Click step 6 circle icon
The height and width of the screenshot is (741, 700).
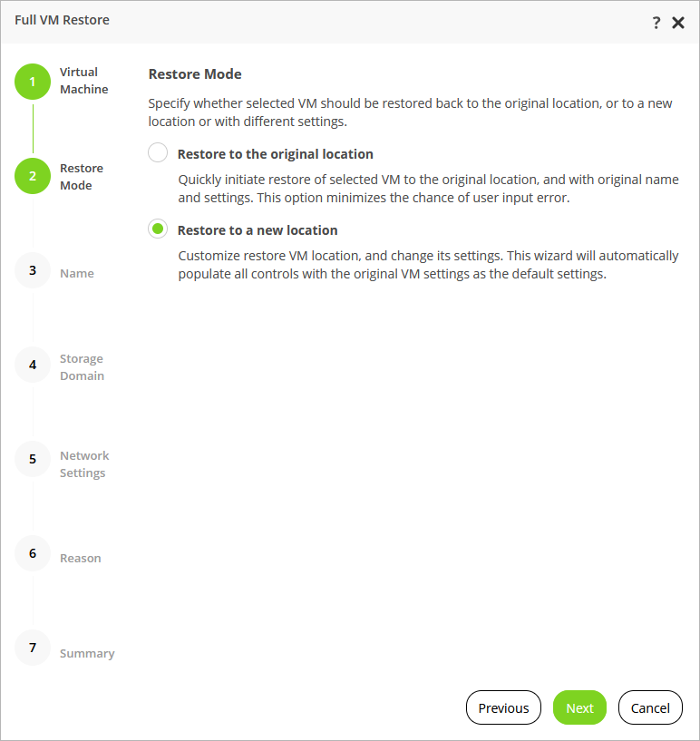coord(33,553)
